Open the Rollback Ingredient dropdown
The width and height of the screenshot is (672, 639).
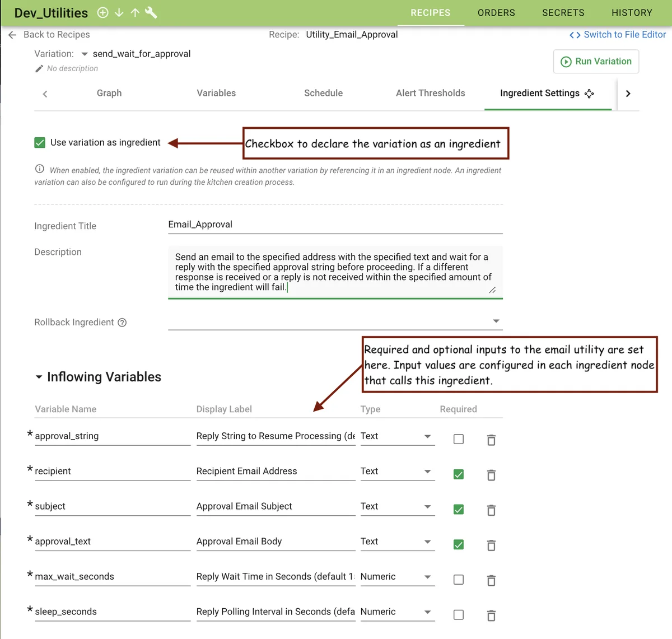coord(496,321)
